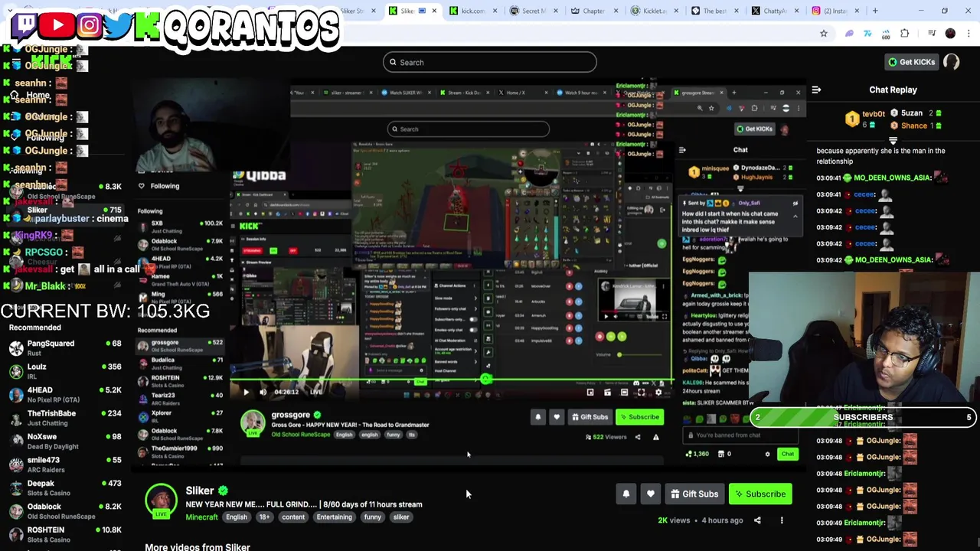
Task: Open the Get KICKs button
Action: coord(911,62)
